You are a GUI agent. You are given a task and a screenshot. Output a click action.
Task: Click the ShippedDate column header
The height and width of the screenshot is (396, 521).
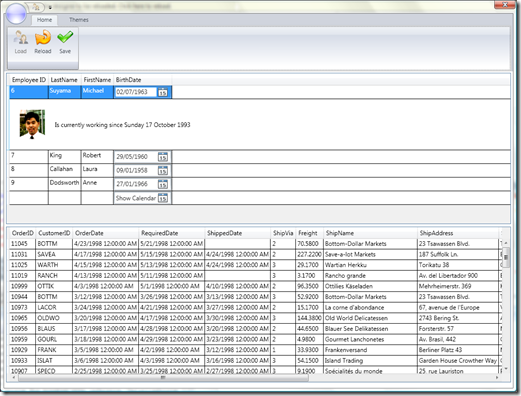[x=237, y=233]
